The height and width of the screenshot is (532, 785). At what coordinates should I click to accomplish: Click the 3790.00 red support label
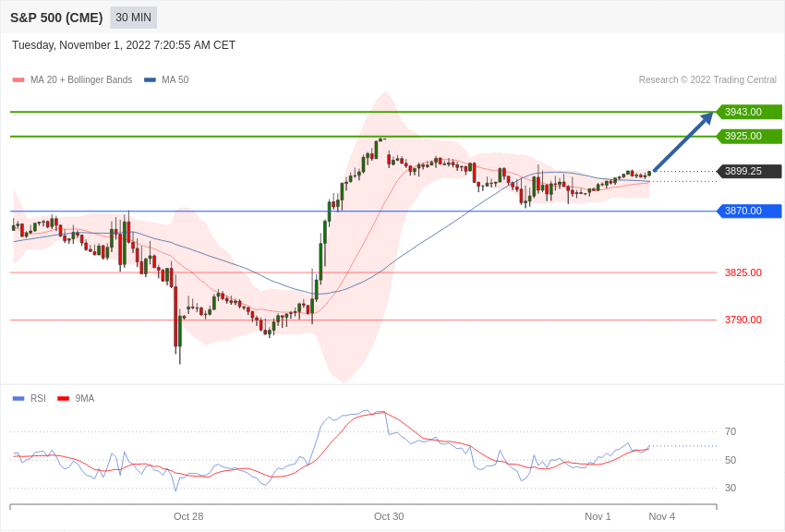pos(743,320)
